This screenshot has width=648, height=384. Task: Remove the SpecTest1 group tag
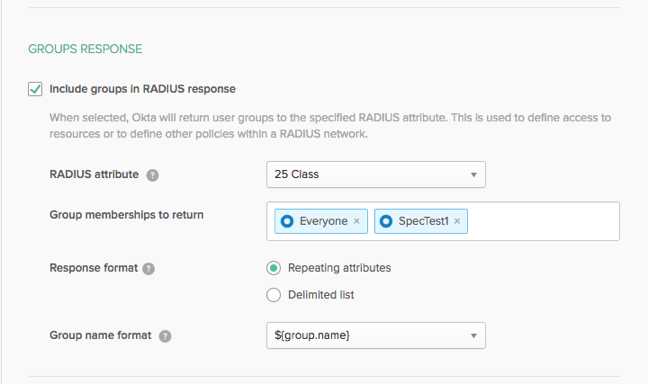pos(457,221)
